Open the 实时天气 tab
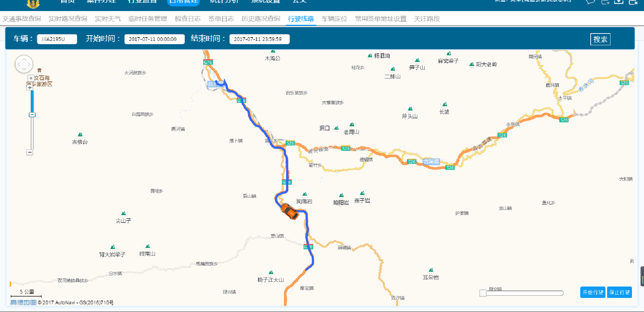Screen dimensions: 644x312 coord(108,19)
